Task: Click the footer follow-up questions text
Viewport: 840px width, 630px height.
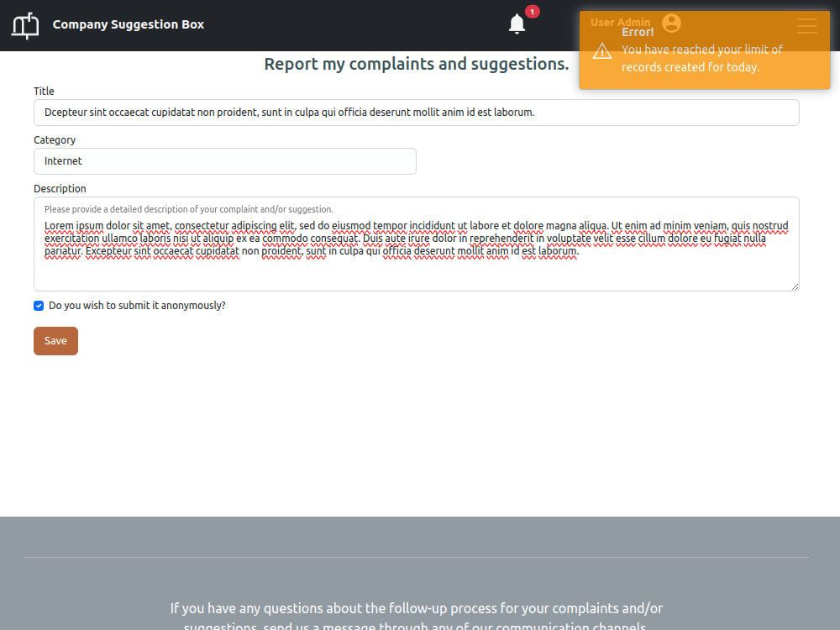Action: coord(417,617)
